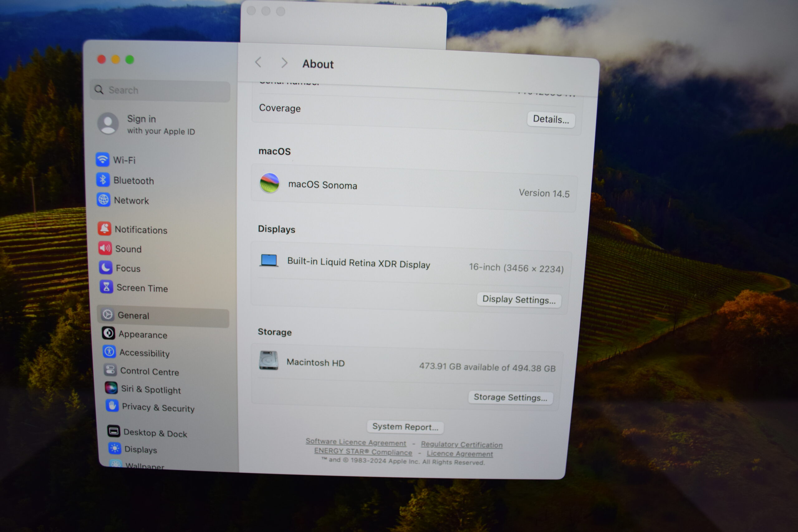This screenshot has height=532, width=798.
Task: Open Regulatory Certification link
Action: tap(462, 444)
